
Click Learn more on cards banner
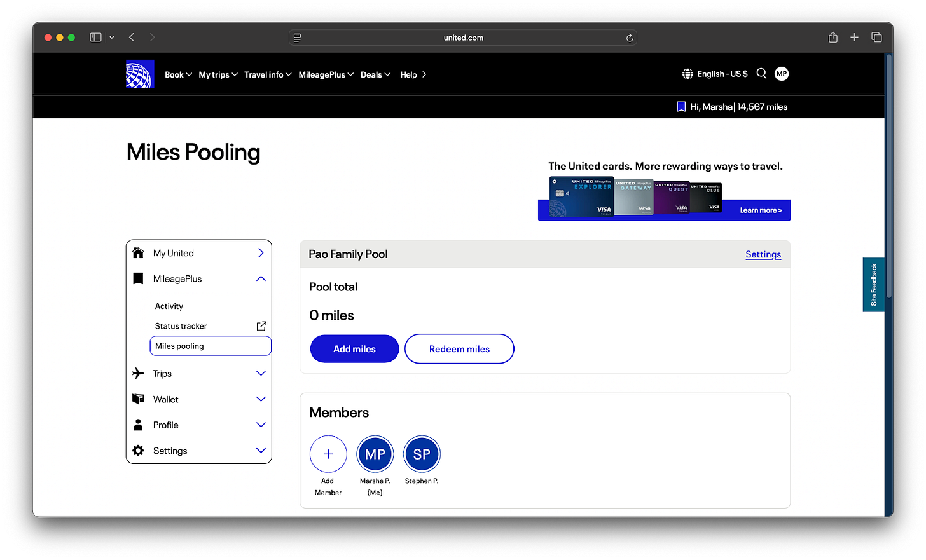tap(761, 210)
